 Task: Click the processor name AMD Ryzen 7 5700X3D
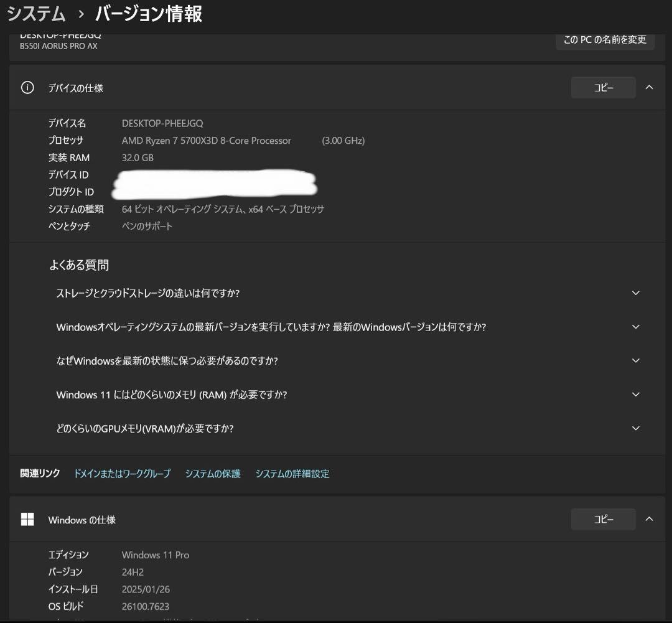click(207, 141)
